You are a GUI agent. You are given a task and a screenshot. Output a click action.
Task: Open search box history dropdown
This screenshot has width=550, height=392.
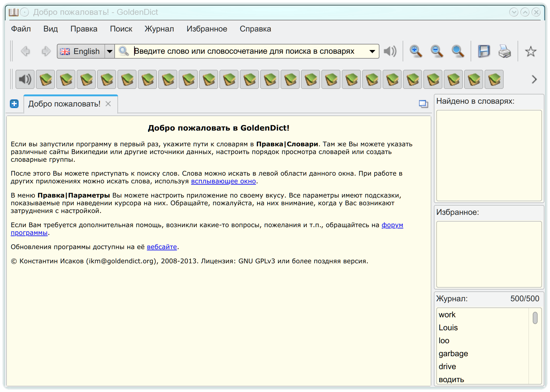373,51
